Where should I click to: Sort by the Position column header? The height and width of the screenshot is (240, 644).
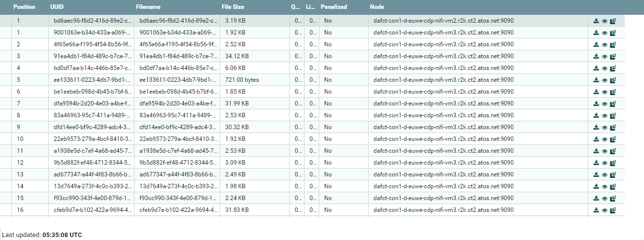click(x=24, y=7)
